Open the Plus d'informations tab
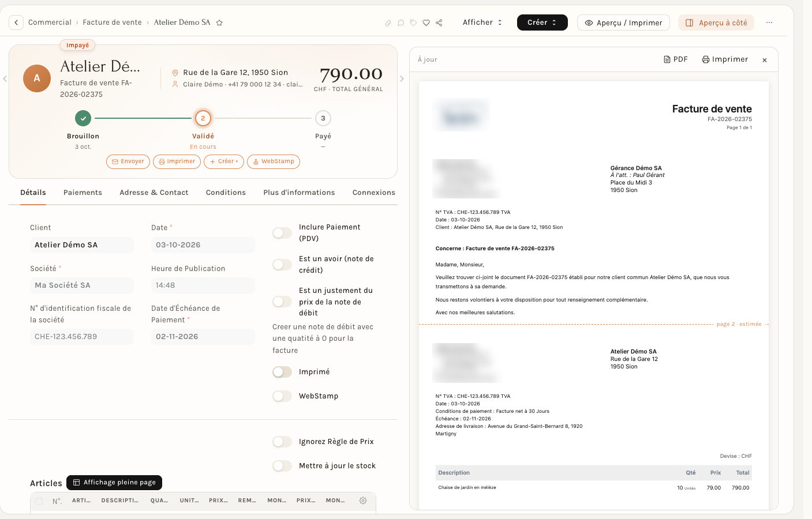 (x=299, y=193)
